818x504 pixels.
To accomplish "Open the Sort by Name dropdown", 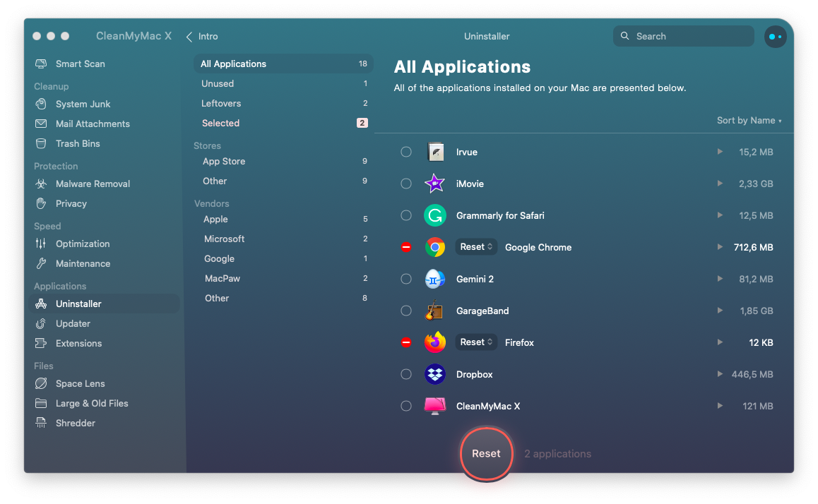I will [x=749, y=121].
